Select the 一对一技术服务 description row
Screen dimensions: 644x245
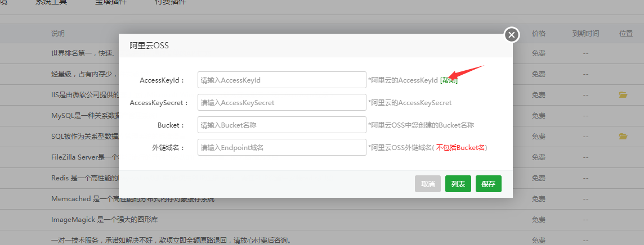coord(172,240)
